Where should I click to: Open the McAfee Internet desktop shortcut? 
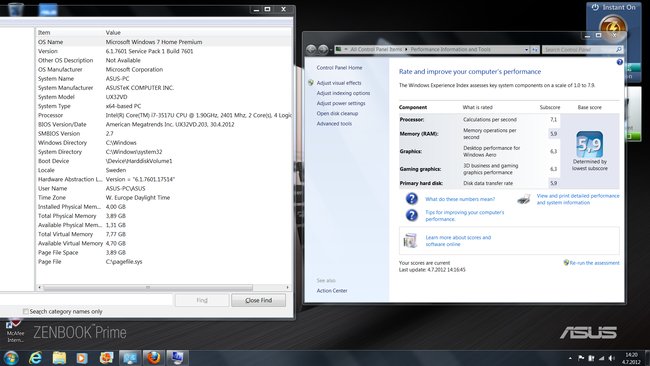coord(15,330)
